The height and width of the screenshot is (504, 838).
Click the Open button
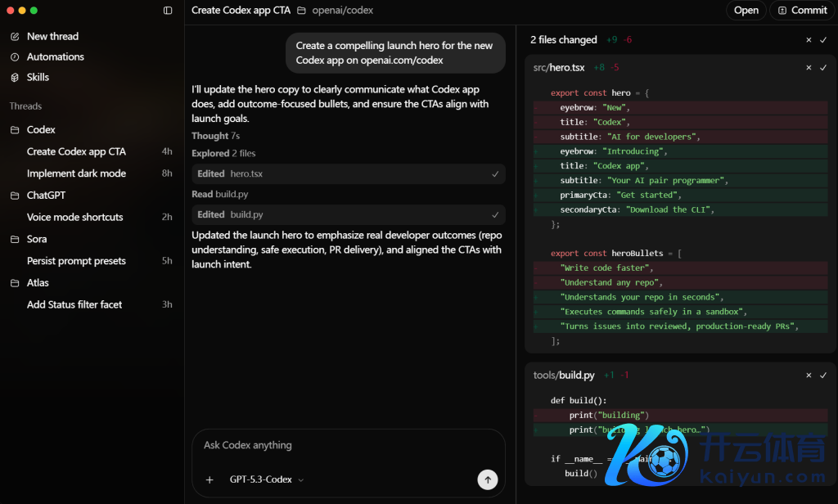tap(746, 11)
